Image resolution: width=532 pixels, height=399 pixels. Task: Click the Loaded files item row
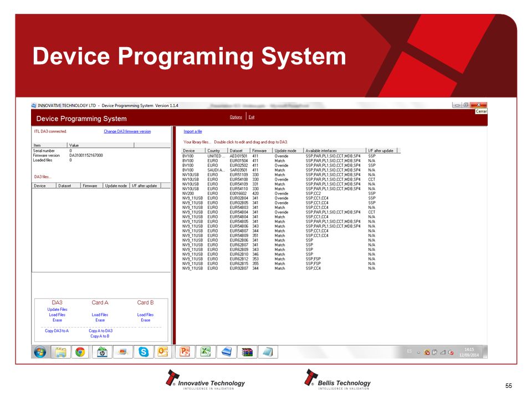101,160
